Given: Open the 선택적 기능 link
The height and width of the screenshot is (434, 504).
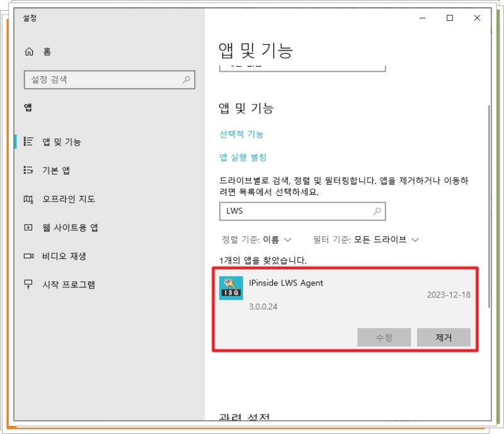Looking at the screenshot, I should pyautogui.click(x=240, y=134).
